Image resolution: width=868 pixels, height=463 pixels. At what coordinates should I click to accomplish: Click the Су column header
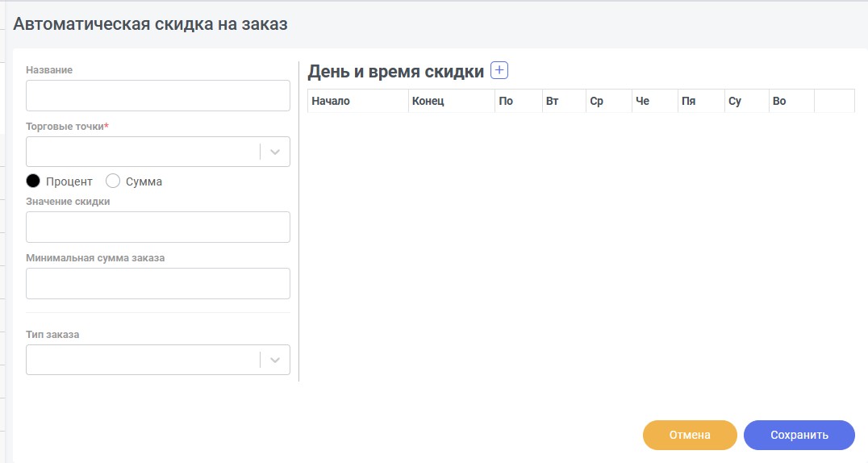click(747, 101)
